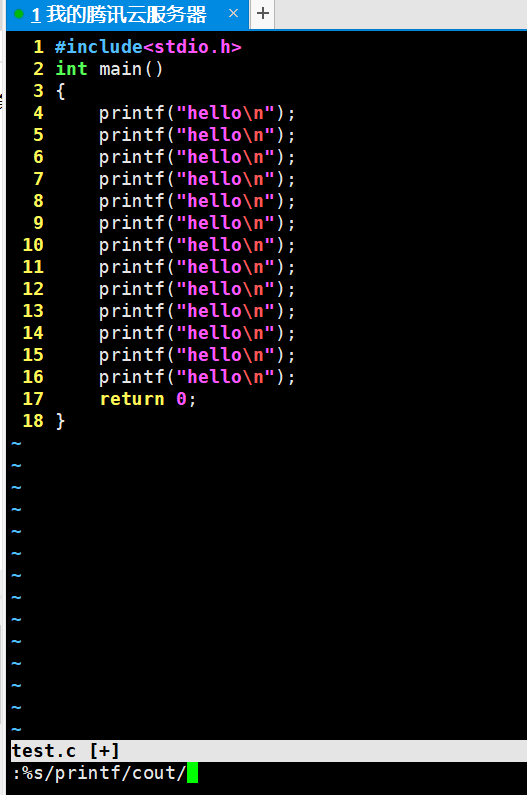Click the printf statement on line 13
Image resolution: width=527 pixels, height=795 pixels.
pyautogui.click(x=197, y=311)
